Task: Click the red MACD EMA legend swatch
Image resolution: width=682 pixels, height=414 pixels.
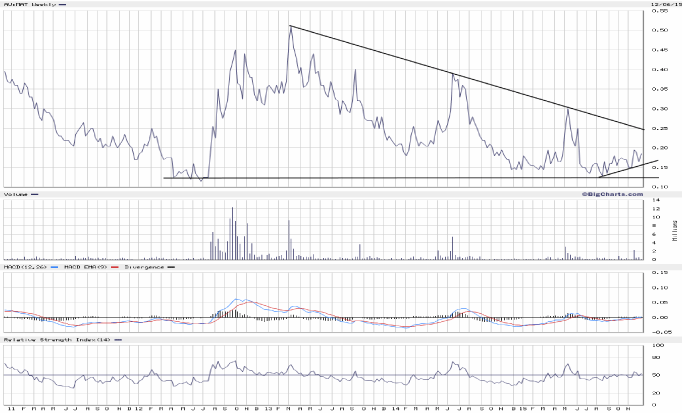Action: (115, 267)
